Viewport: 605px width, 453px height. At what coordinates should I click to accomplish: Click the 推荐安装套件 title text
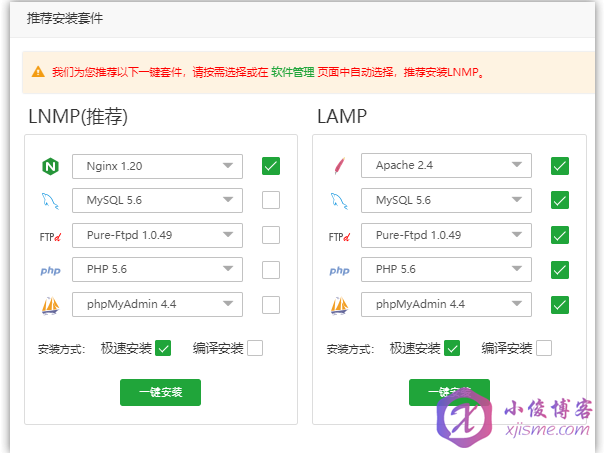pos(65,18)
